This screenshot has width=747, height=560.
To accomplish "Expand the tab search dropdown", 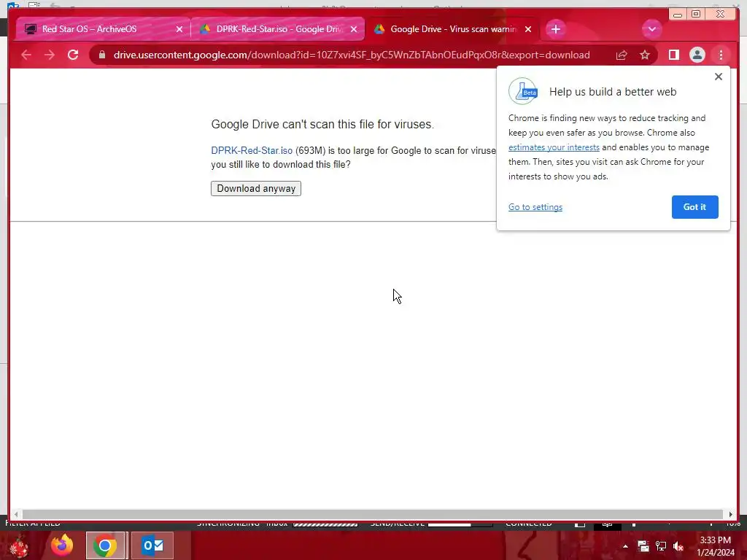I will 651,29.
